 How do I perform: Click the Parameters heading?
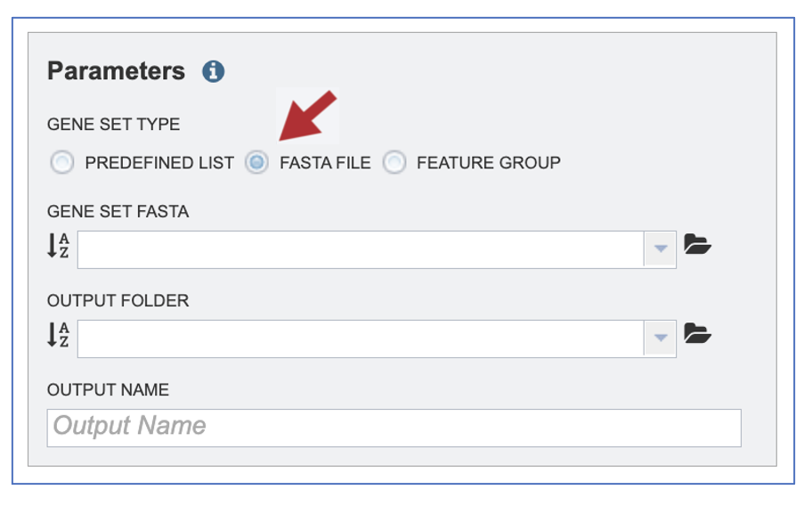click(116, 71)
